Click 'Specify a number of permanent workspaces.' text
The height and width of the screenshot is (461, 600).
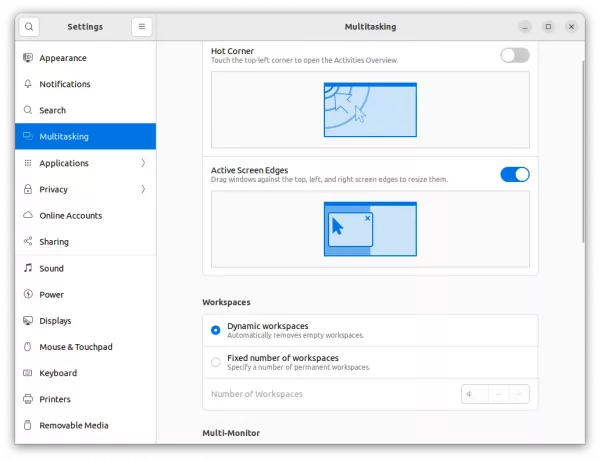tap(298, 367)
